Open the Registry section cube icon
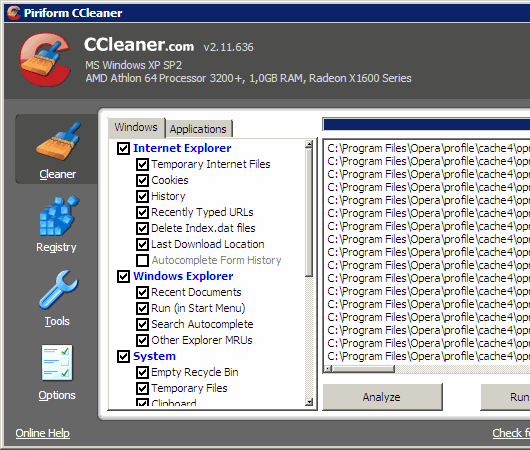Screen dimensions: 530x450 pyautogui.click(x=59, y=216)
